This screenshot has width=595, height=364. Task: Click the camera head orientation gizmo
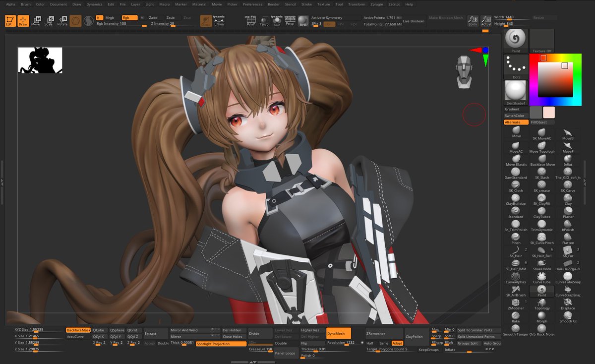click(x=464, y=72)
